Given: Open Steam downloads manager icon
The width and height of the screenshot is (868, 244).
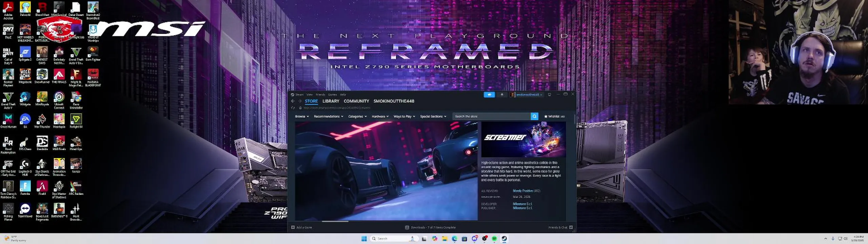Looking at the screenshot, I should tap(407, 227).
